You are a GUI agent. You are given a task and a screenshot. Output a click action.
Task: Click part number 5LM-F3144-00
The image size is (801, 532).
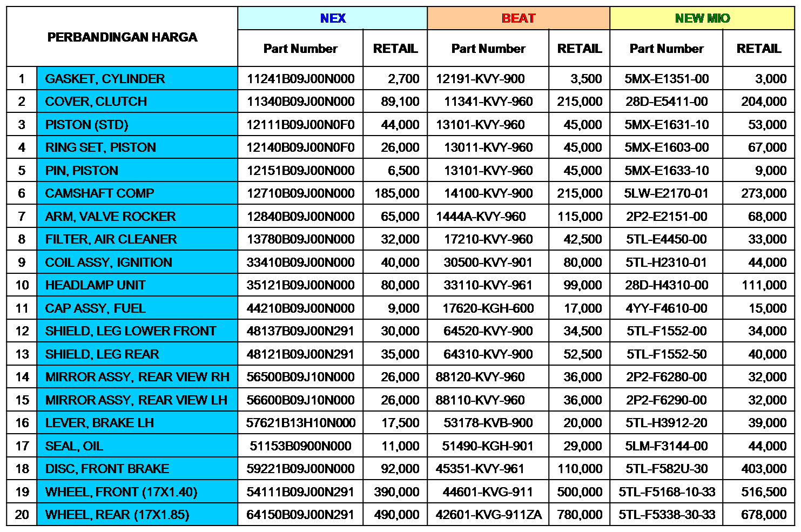pos(667,446)
